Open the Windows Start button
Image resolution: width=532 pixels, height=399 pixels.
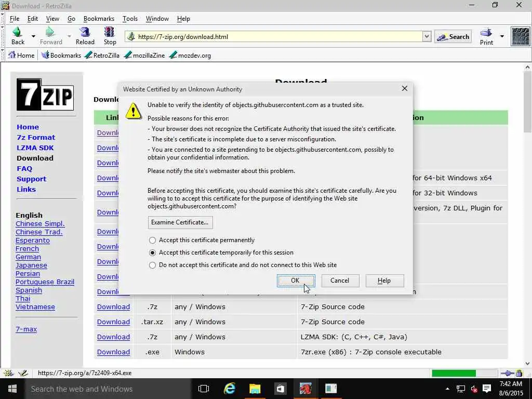click(12, 389)
